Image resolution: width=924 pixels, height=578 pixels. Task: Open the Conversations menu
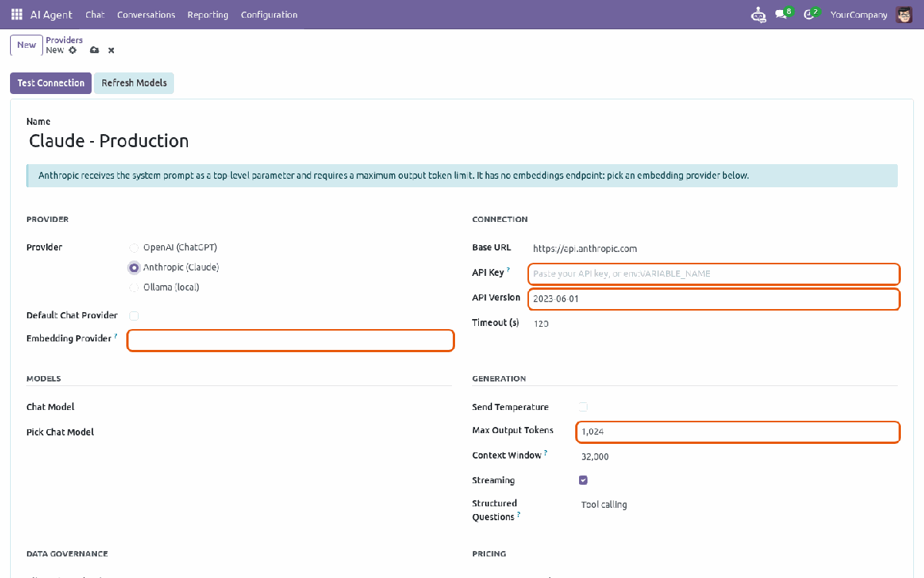coord(146,15)
